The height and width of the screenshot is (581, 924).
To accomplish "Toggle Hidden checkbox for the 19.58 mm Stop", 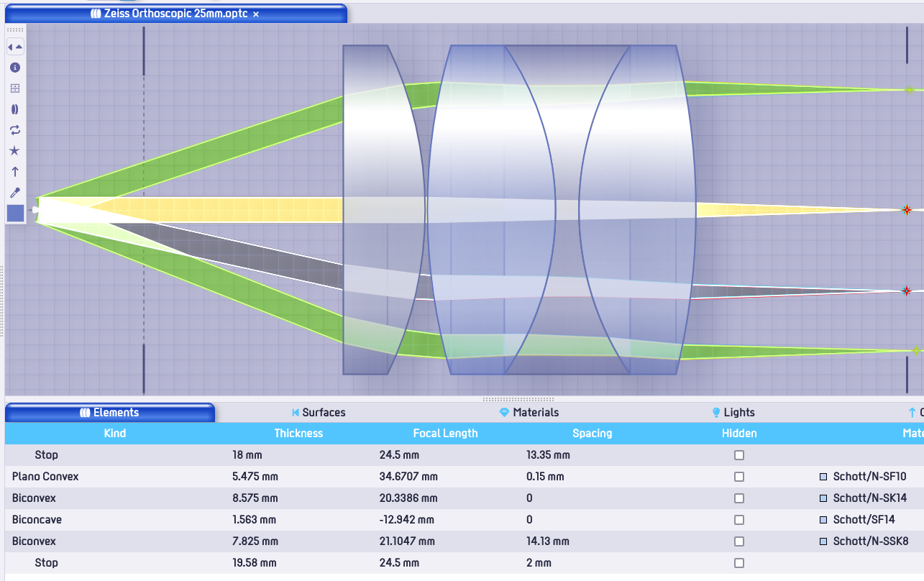I will (x=739, y=563).
